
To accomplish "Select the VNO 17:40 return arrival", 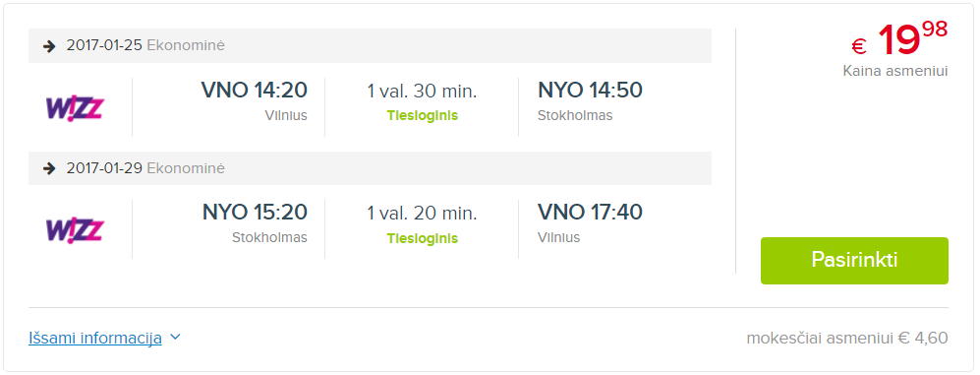I will (590, 213).
